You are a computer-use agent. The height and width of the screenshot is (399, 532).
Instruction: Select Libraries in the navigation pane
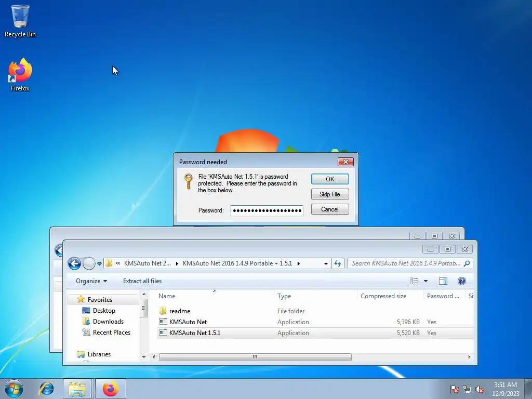99,354
